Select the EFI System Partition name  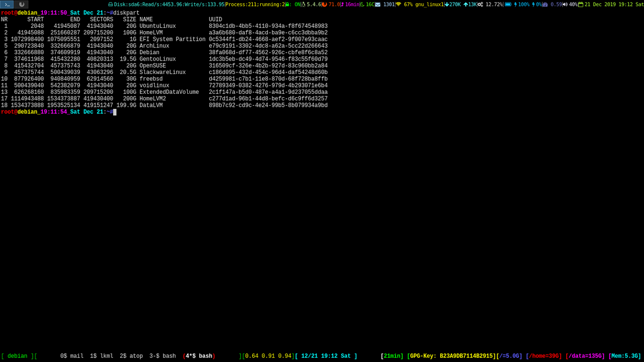(x=172, y=39)
